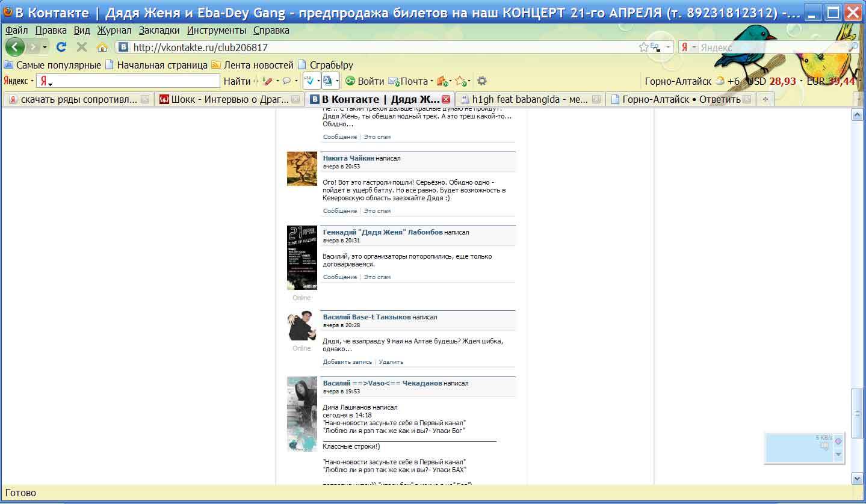The image size is (866, 504).
Task: Open Никита Чайкин's profile name link
Action: click(348, 158)
